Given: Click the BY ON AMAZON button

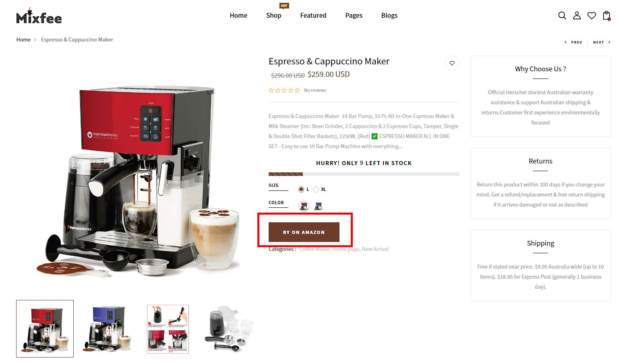Looking at the screenshot, I should [x=304, y=232].
